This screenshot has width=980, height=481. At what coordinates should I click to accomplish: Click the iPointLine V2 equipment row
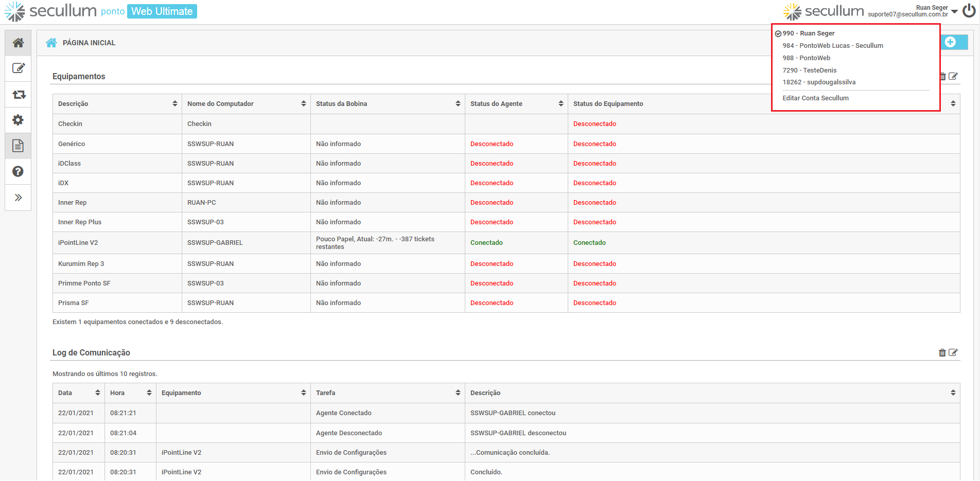point(78,243)
